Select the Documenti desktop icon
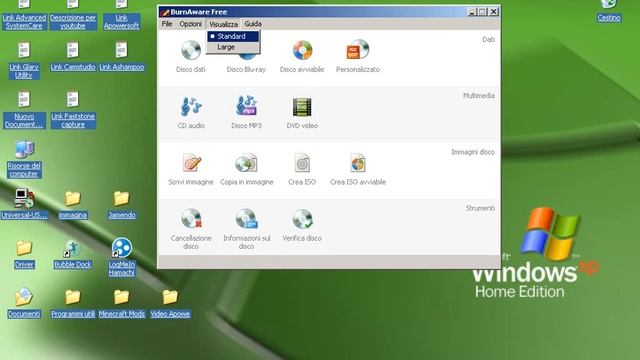Screen dimensions: 640x360 [x=24, y=303]
